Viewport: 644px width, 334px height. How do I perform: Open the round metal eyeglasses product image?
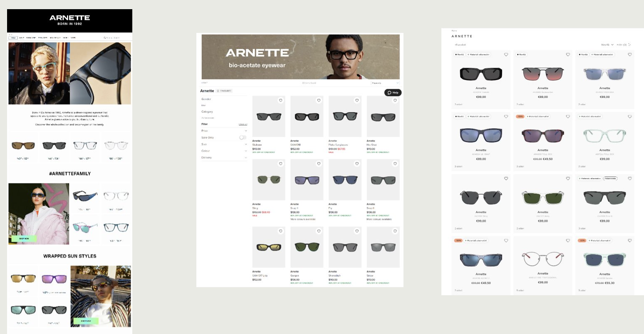click(543, 259)
